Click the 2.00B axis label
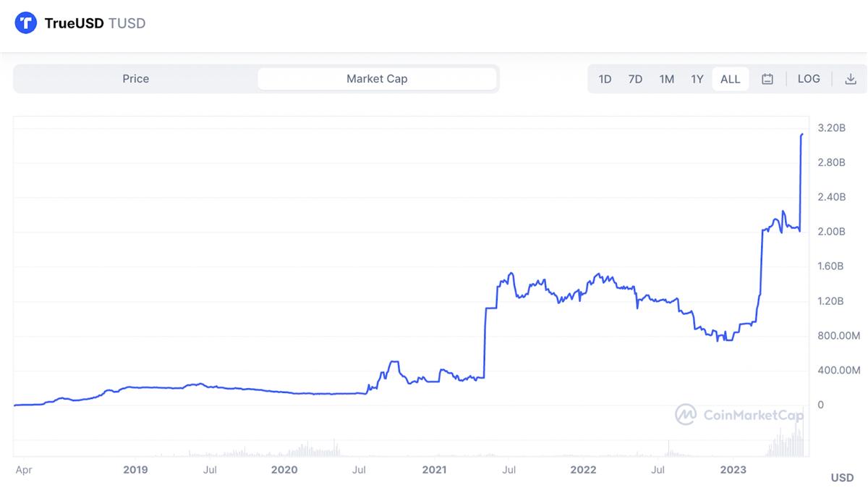This screenshot has height=488, width=868. (x=831, y=232)
